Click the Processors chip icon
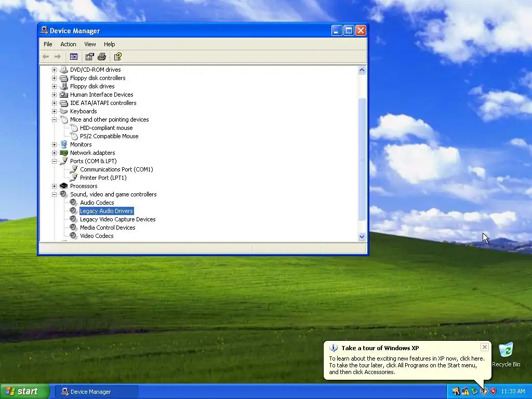This screenshot has width=532, height=399. [64, 186]
